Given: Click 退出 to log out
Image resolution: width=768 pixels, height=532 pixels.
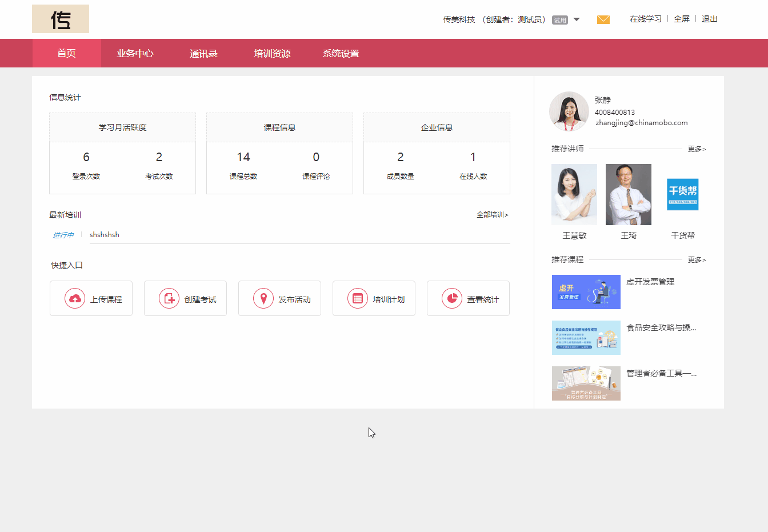Looking at the screenshot, I should pos(709,19).
